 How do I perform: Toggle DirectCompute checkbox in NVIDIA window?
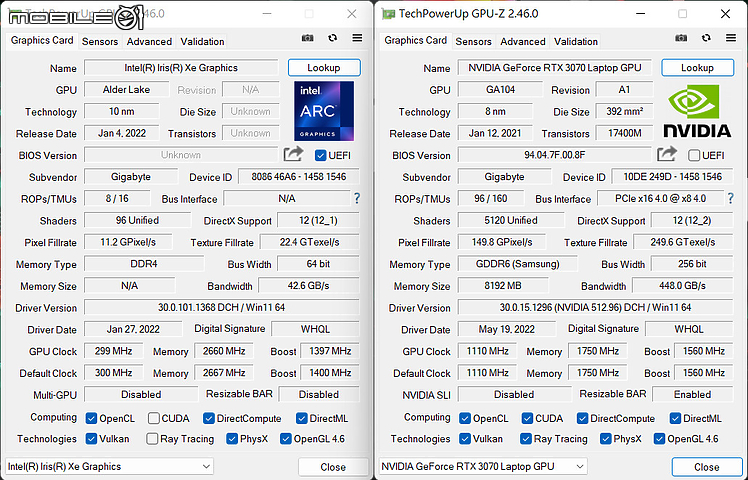coord(582,418)
